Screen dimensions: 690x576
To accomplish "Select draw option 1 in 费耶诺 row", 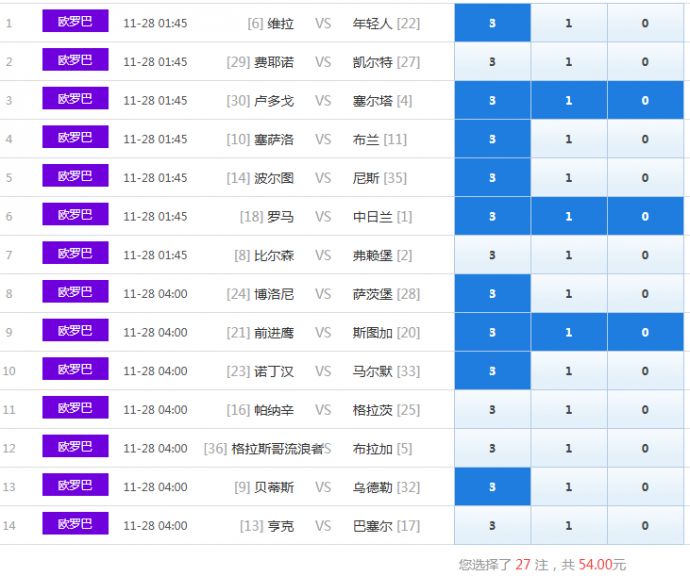I will pyautogui.click(x=568, y=62).
